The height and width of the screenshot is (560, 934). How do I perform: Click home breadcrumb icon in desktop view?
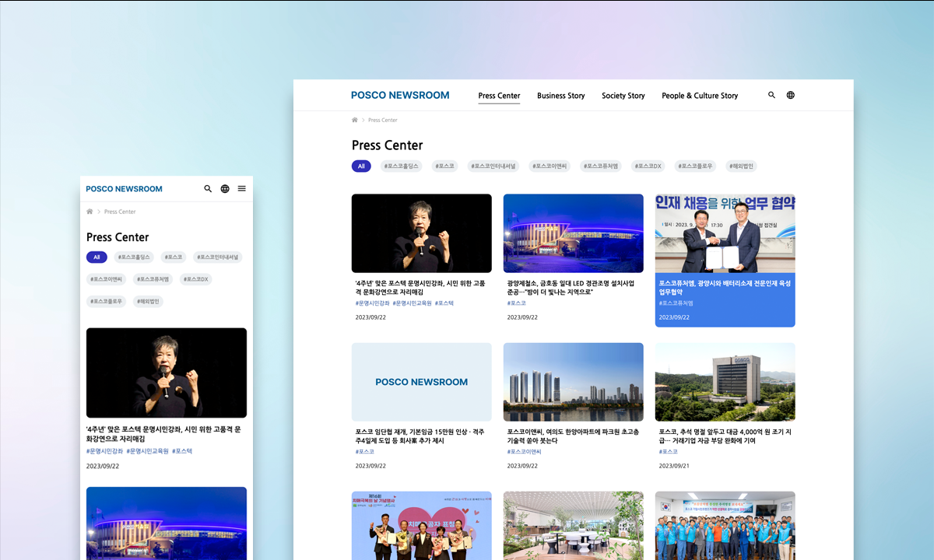[355, 120]
